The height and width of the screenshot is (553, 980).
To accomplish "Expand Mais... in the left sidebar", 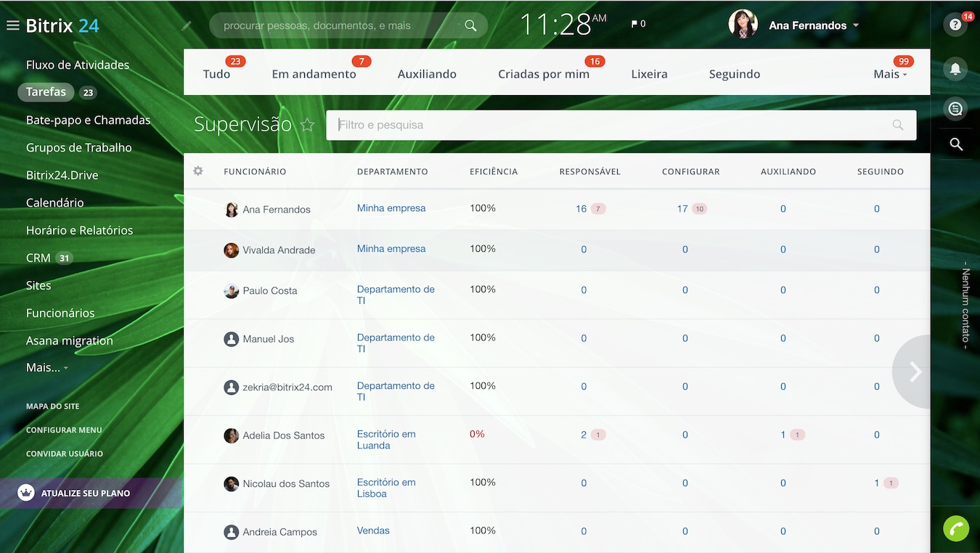I will click(x=47, y=368).
